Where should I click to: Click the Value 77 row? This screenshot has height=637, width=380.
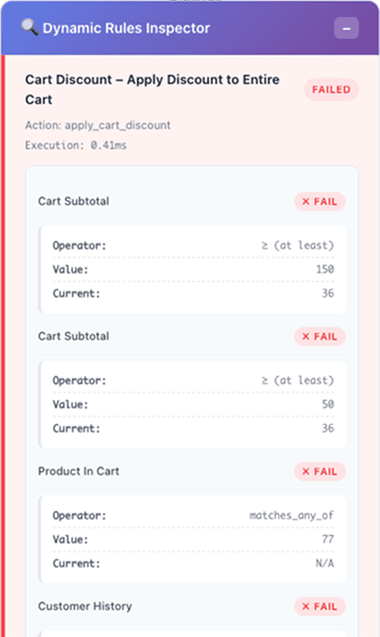point(193,539)
